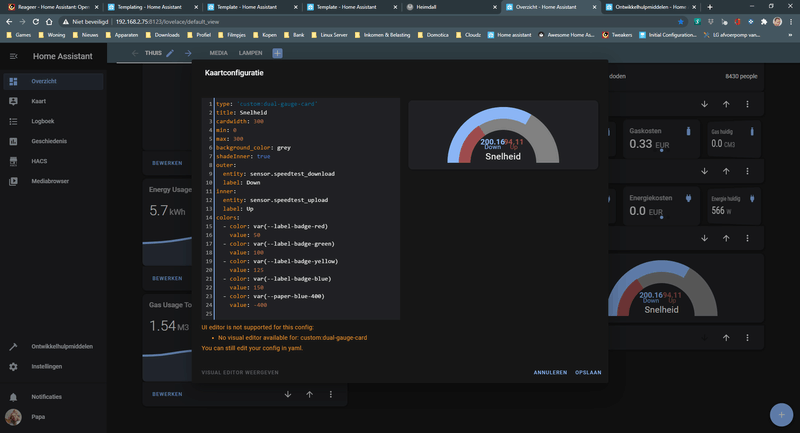800x433 pixels.
Task: Click code line 'var(--paper-blue-400)'
Action: (x=289, y=296)
